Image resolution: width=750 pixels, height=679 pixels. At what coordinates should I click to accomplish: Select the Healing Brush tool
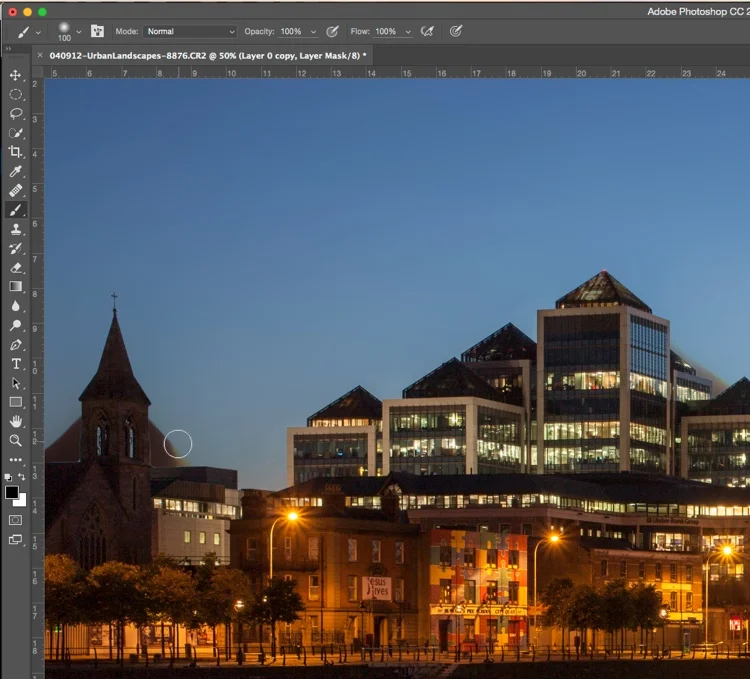15,190
